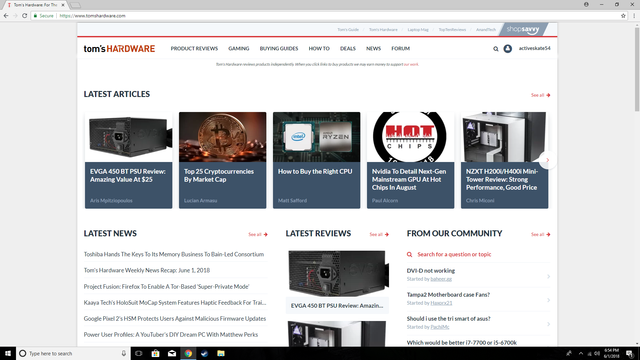Show hidden system tray icons
This screenshot has width=640, height=360.
point(581,353)
